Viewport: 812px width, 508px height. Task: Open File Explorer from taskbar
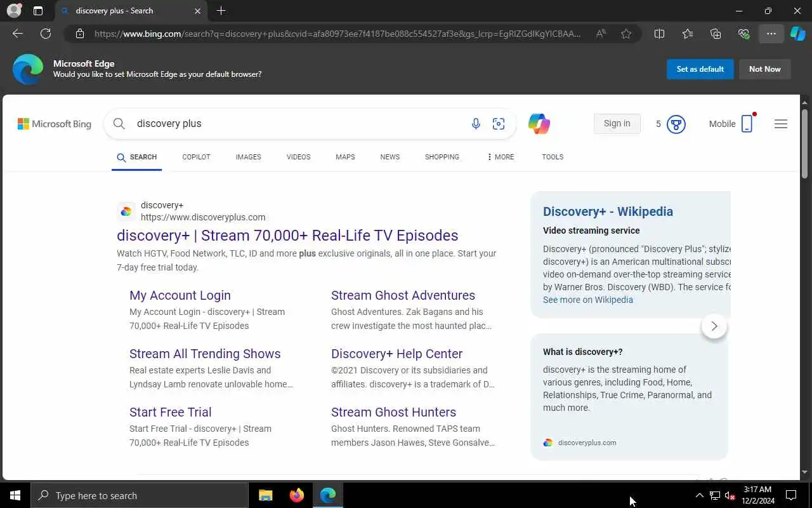click(266, 495)
